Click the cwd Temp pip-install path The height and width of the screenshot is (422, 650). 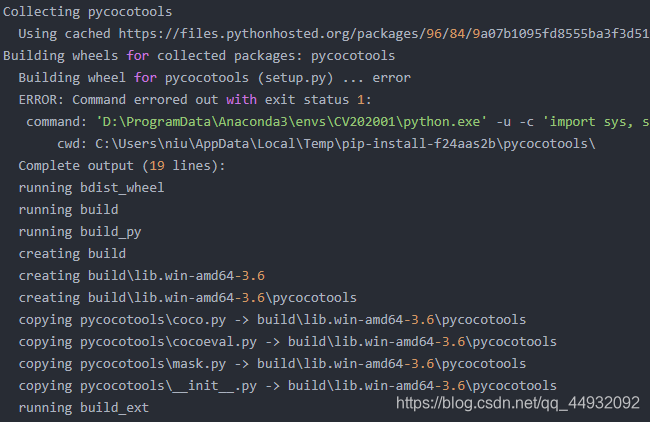tap(345, 143)
